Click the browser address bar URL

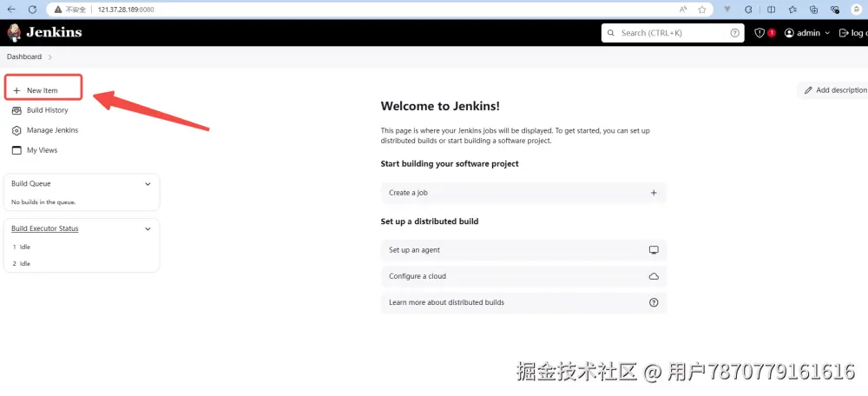126,10
